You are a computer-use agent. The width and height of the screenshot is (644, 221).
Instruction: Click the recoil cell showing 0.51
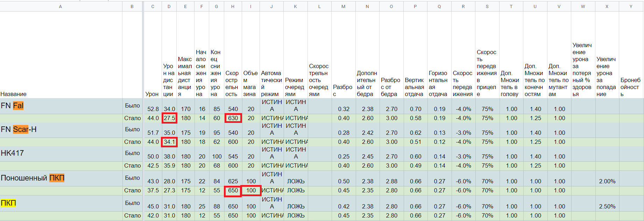(415, 142)
